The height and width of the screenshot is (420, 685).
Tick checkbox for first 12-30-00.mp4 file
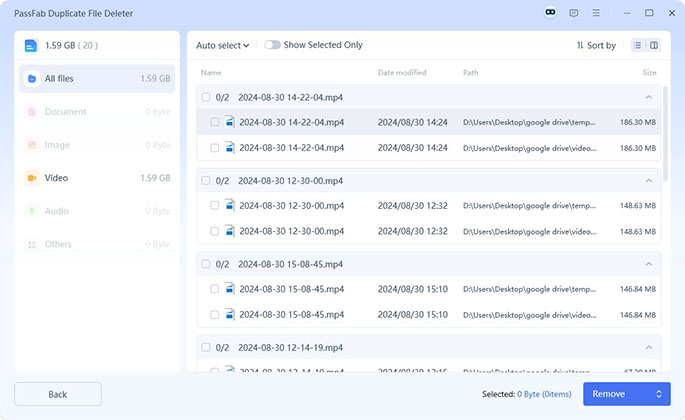pyautogui.click(x=214, y=205)
